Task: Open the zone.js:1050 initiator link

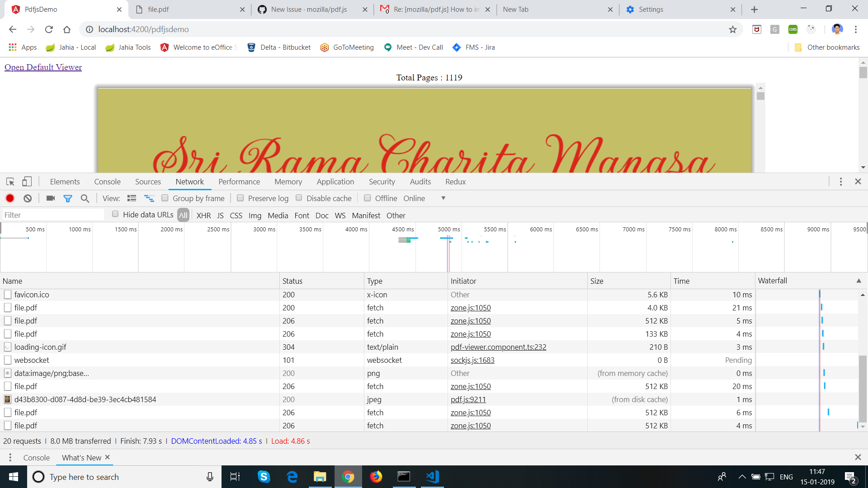Action: pyautogui.click(x=471, y=308)
